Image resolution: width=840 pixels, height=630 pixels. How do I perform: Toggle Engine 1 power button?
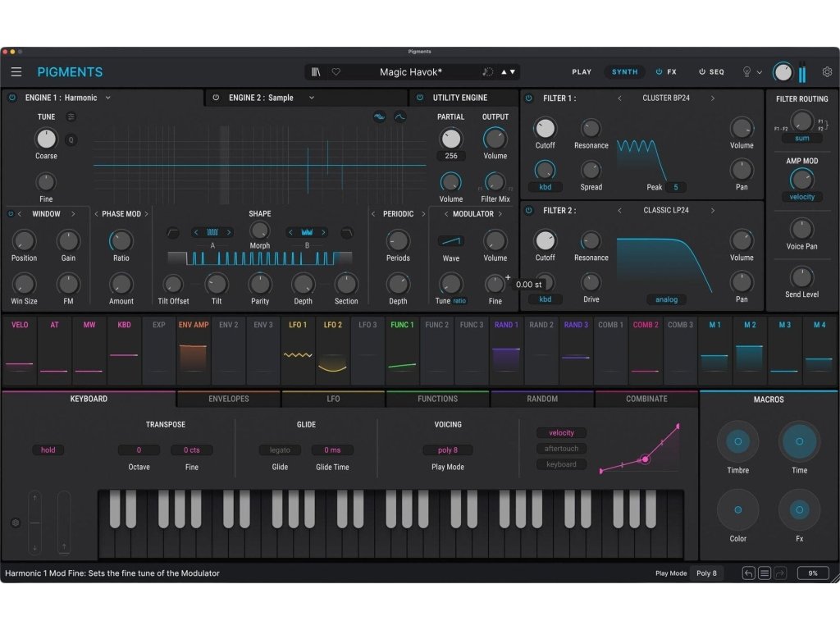(12, 98)
